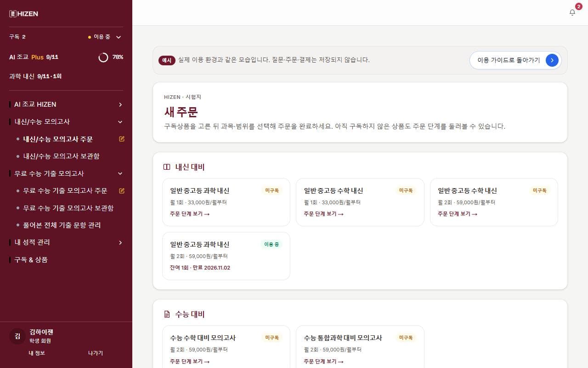Click the 수능 대비 document icon
This screenshot has height=368, width=588.
tap(167, 314)
